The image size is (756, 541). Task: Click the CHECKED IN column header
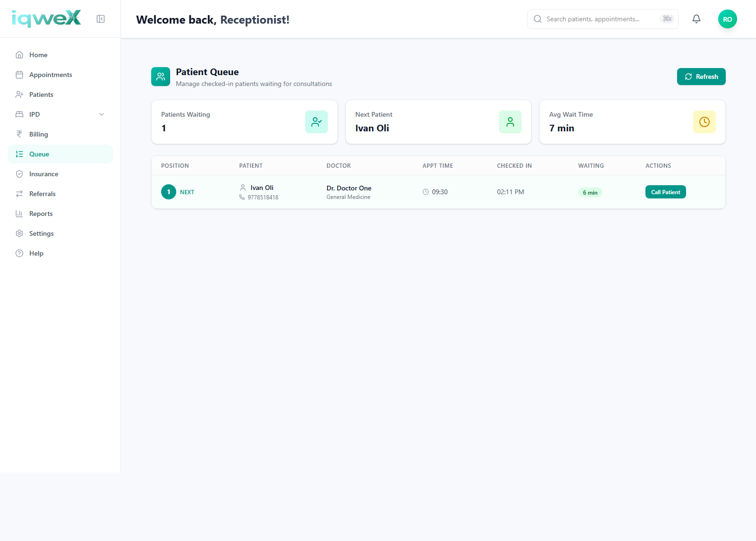515,166
